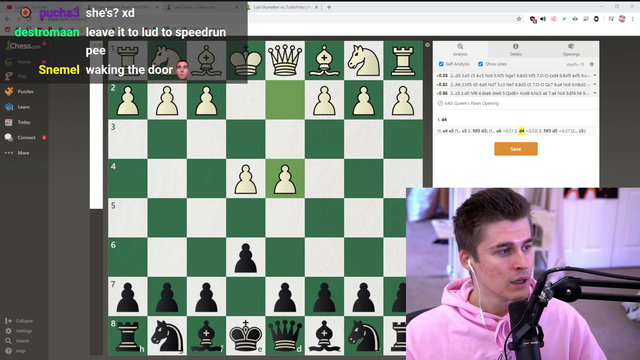Click the speaker extension icon
This screenshot has height=360, width=640.
tap(543, 19)
